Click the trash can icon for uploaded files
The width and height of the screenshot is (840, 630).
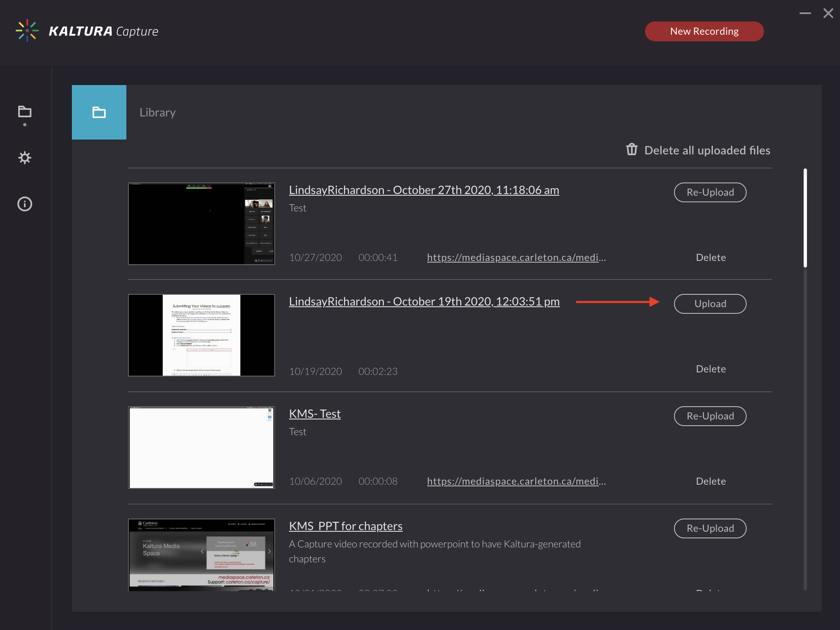point(631,150)
